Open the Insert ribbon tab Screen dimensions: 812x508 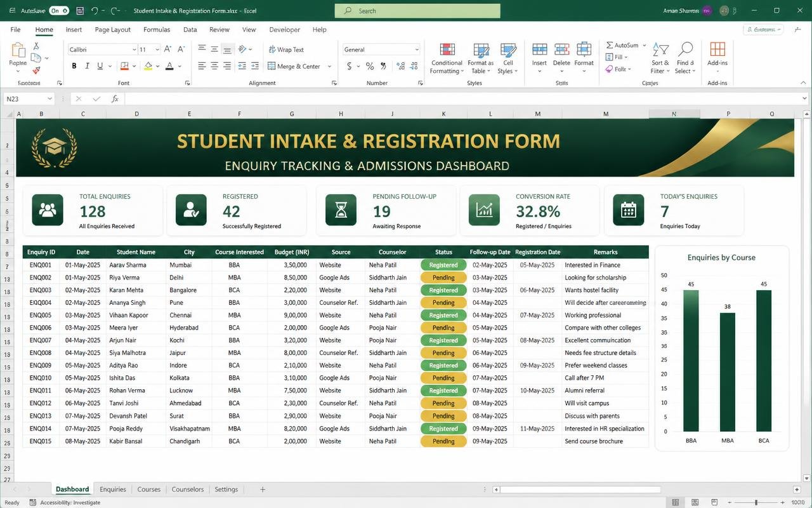tap(74, 29)
